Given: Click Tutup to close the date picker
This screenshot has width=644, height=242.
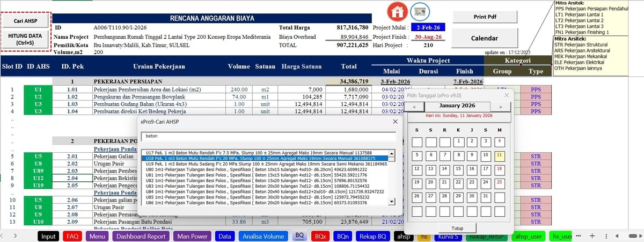Looking at the screenshot, I should tap(457, 227).
